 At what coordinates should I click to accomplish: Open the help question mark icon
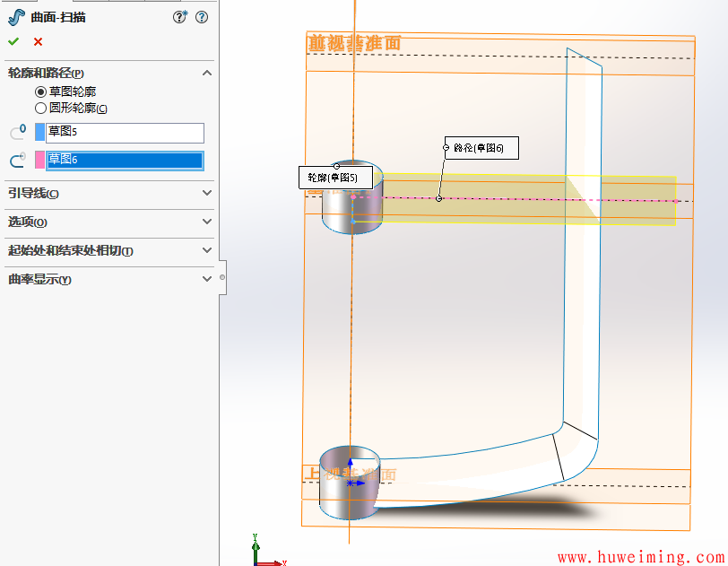202,17
